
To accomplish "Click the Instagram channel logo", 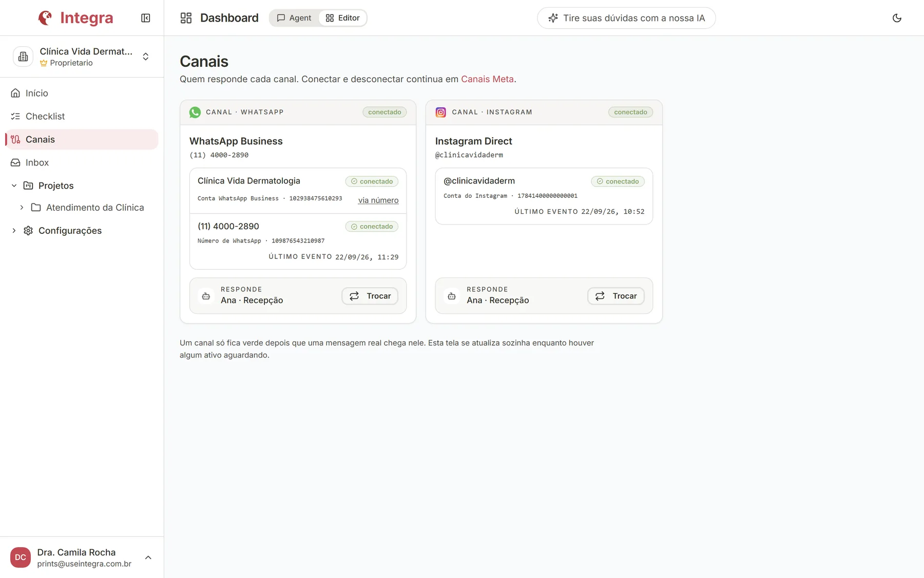I will 441,112.
